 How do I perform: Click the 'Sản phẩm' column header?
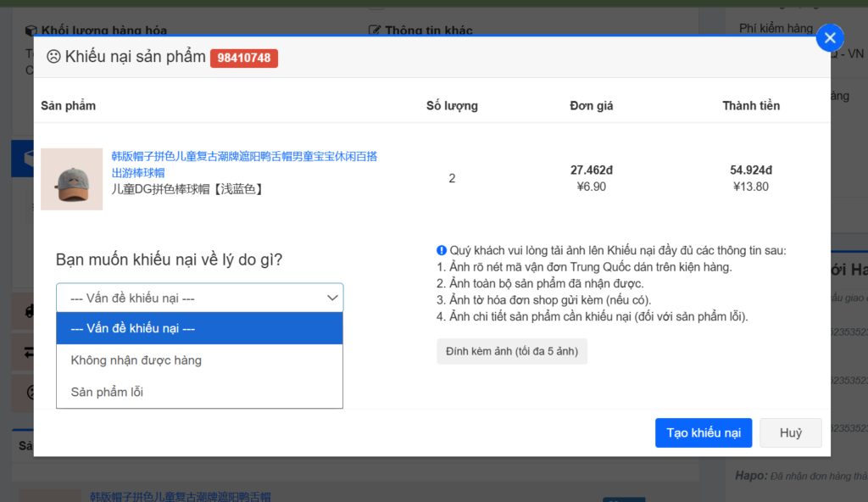pos(68,106)
